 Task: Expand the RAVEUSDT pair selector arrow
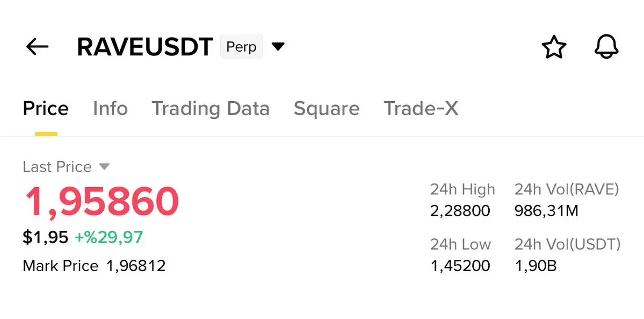[278, 47]
